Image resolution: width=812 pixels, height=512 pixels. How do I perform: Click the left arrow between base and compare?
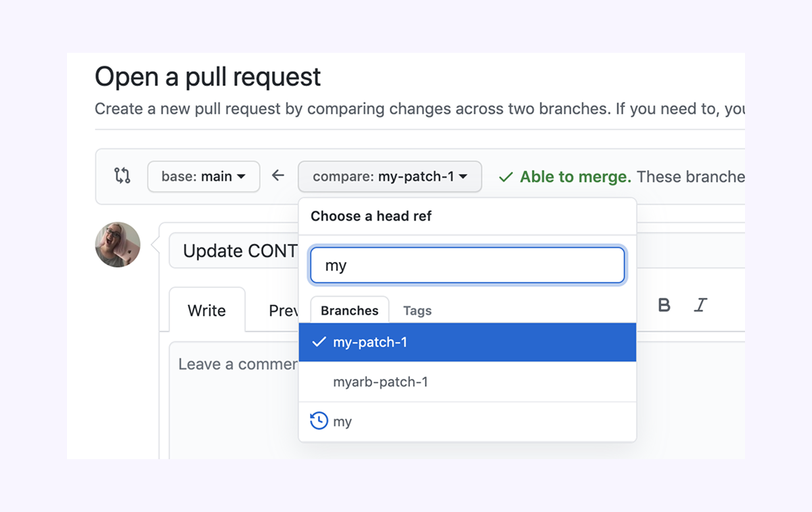278,176
